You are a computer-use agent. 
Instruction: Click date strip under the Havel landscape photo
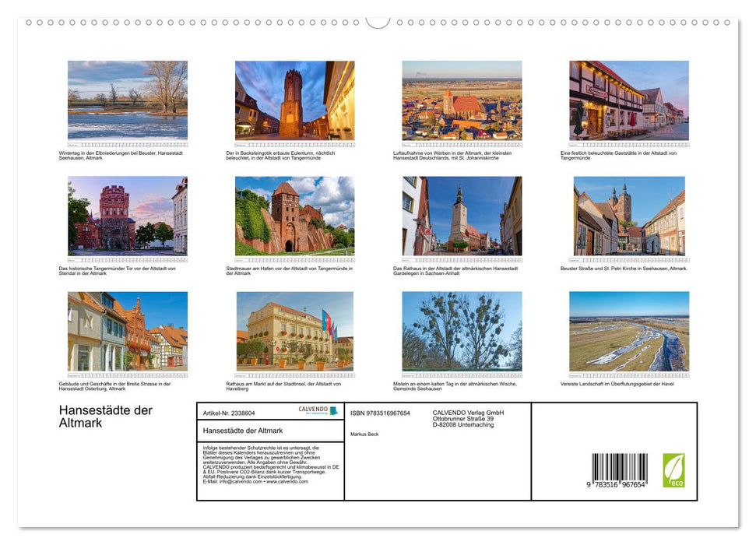point(629,375)
